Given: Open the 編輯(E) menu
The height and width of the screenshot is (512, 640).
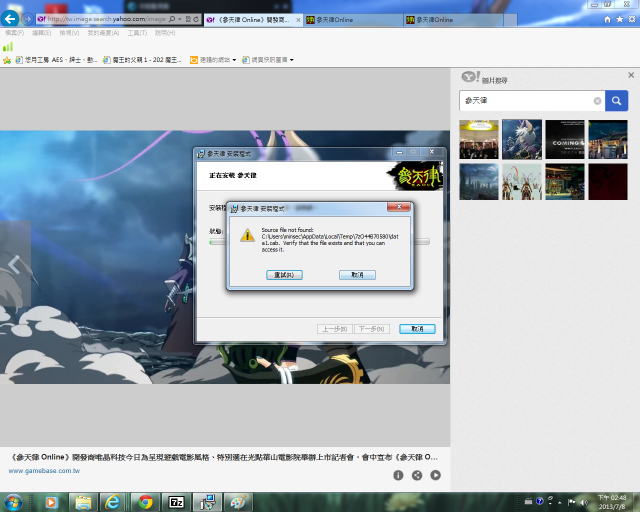Looking at the screenshot, I should point(42,33).
